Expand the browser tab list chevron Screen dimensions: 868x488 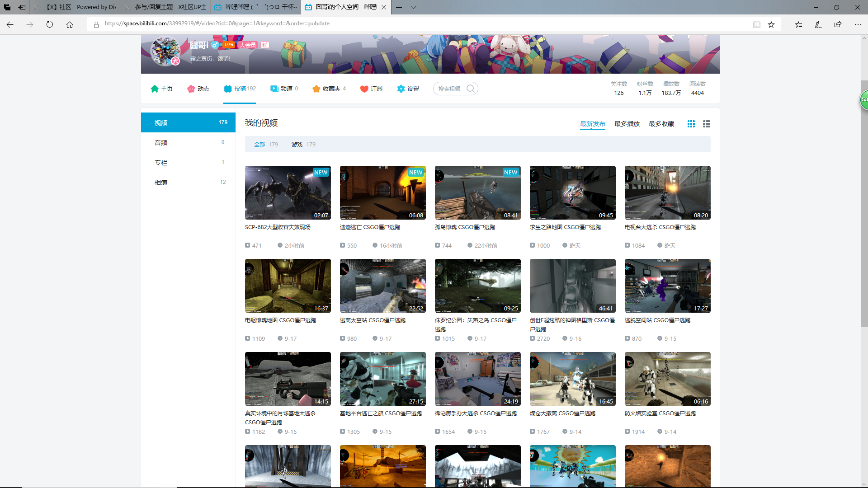[413, 7]
